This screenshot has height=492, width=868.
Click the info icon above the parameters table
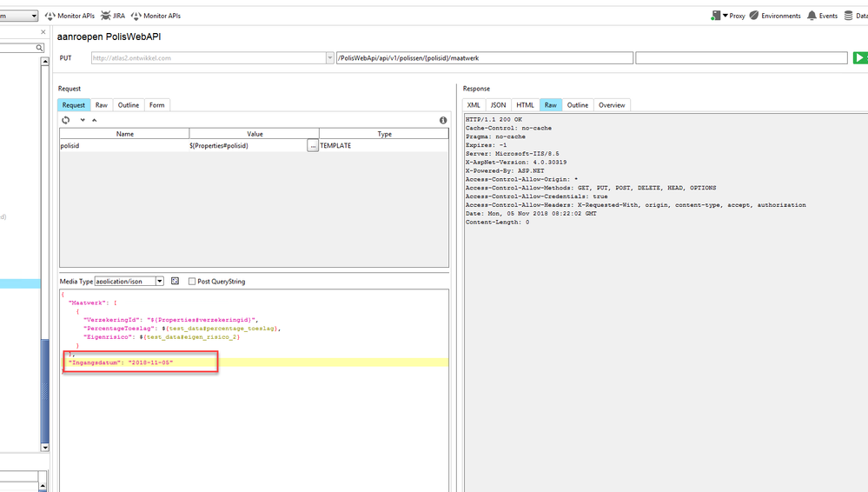click(443, 120)
